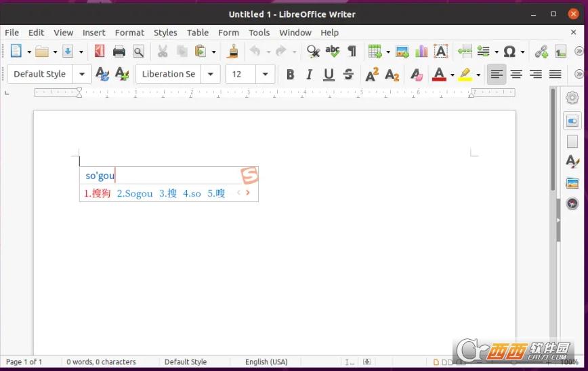Viewport: 588px width, 371px height.
Task: Redo the last undone action
Action: [281, 51]
